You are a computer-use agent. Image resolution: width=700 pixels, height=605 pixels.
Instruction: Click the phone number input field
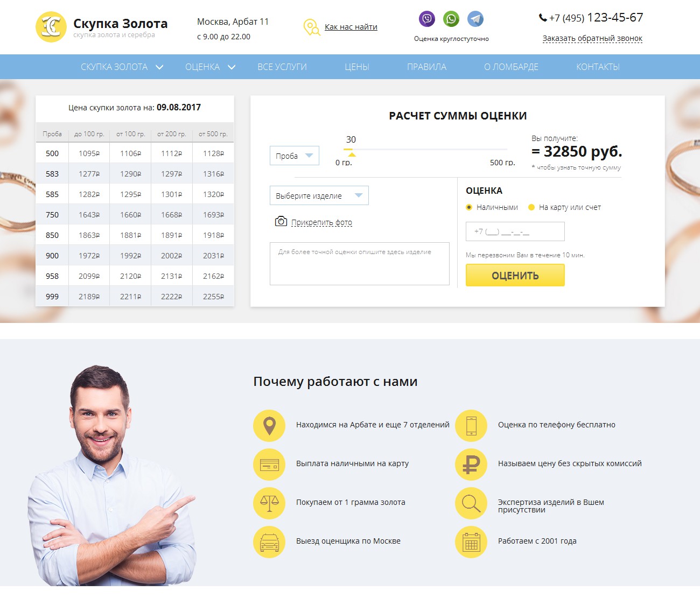point(515,231)
